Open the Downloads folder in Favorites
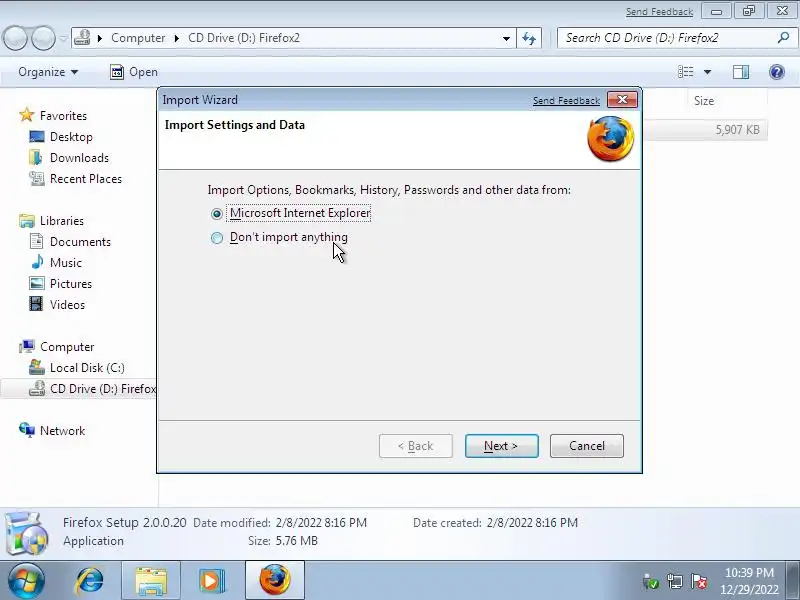 (79, 158)
